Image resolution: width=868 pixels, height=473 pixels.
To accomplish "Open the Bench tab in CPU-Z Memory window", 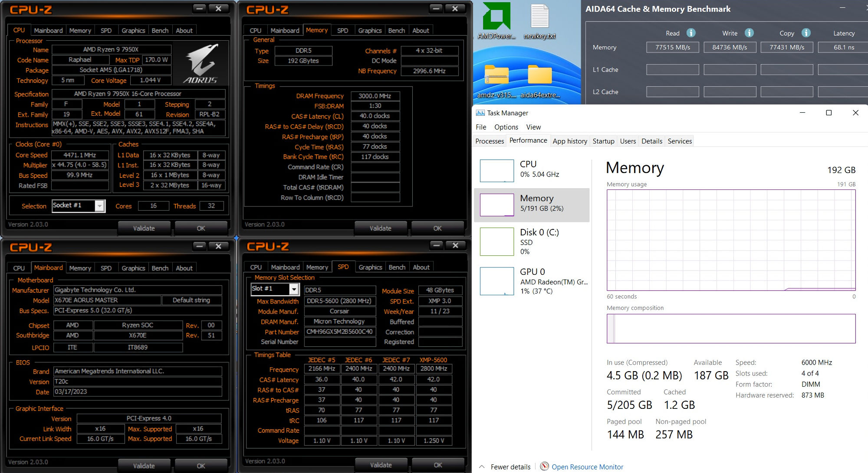I will point(396,30).
